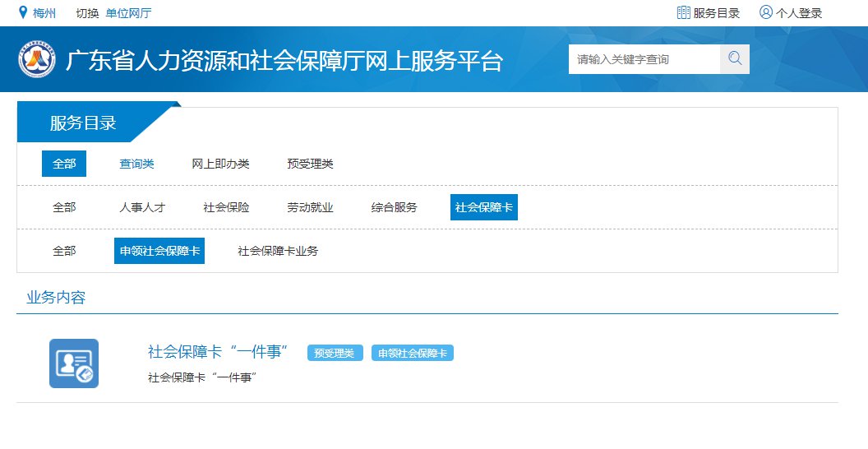Filter by 综合服务 category
The image size is (868, 449).
pyautogui.click(x=394, y=207)
